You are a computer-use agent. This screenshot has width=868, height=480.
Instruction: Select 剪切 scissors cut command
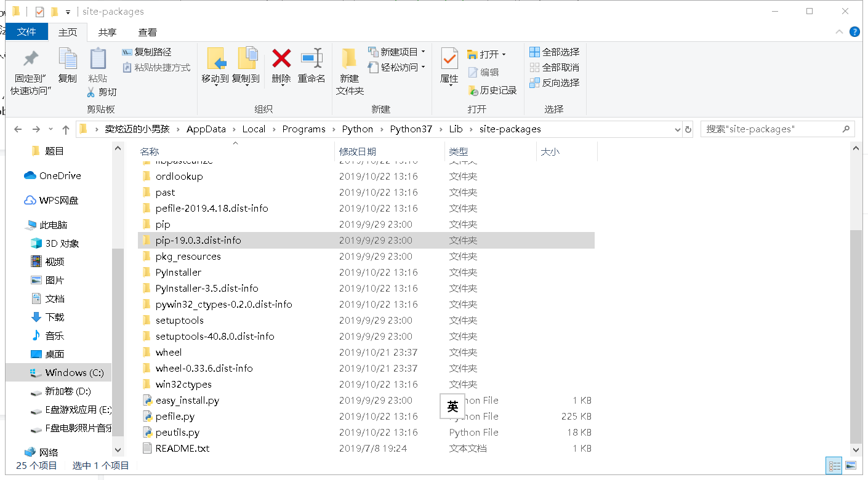[x=102, y=92]
